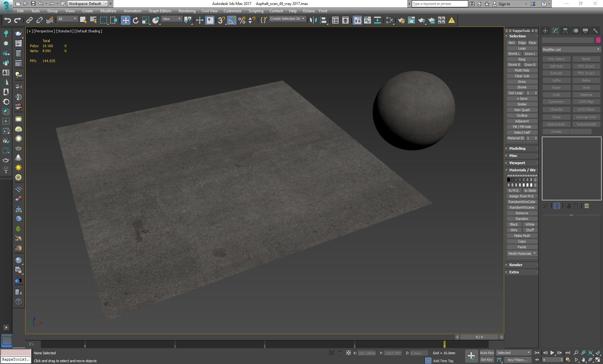603x364 pixels.
Task: Open the Graph Editors menu
Action: click(x=160, y=11)
